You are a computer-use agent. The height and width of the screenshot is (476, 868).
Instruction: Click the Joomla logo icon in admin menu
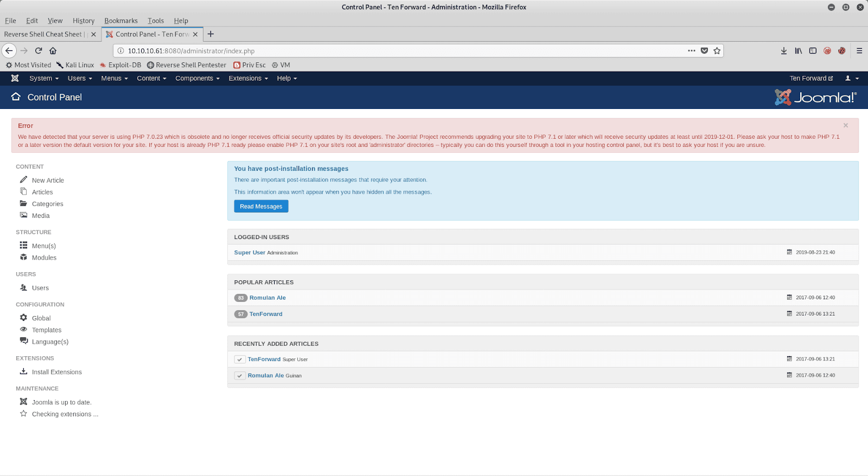(15, 78)
